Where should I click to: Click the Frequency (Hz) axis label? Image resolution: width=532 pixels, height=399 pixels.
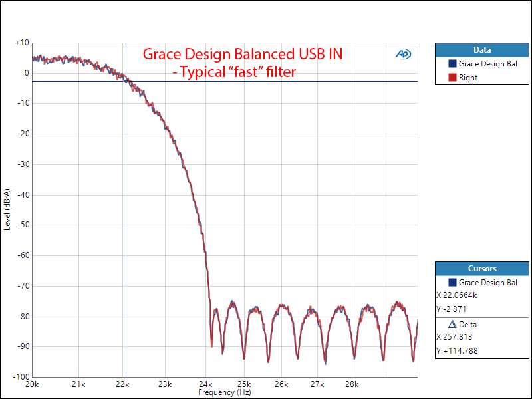coord(225,392)
